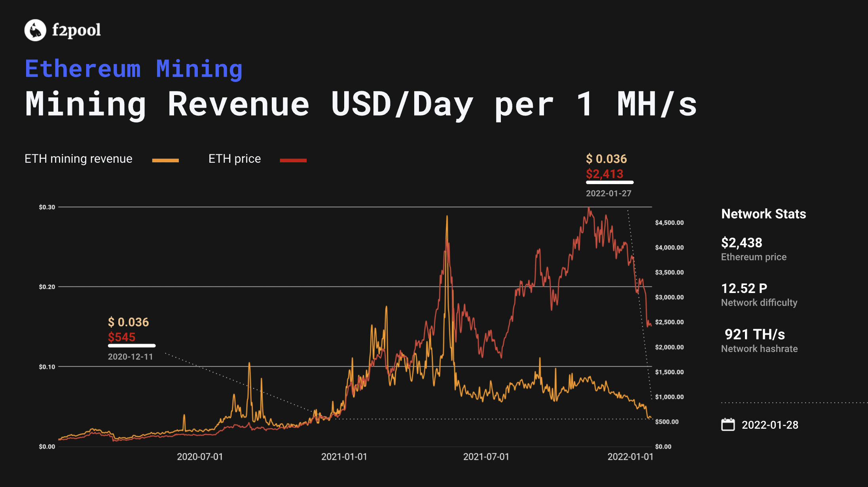Viewport: 868px width, 487px height.
Task: Click the '2020-07-01' x-axis date
Action: (x=200, y=457)
